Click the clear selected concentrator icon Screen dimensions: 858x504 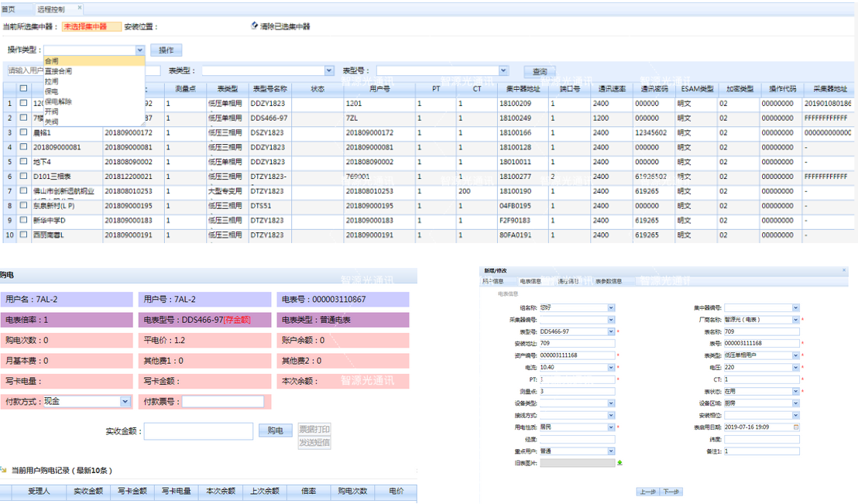[255, 26]
